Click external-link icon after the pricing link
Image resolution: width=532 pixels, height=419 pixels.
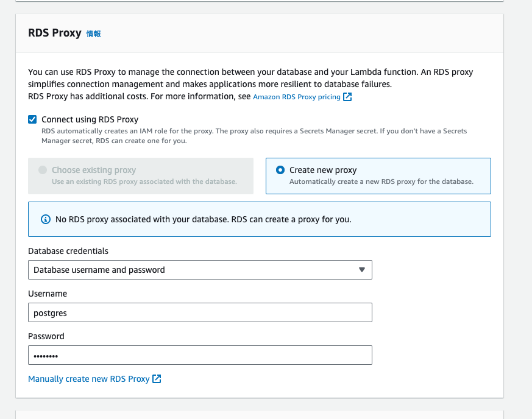point(347,97)
